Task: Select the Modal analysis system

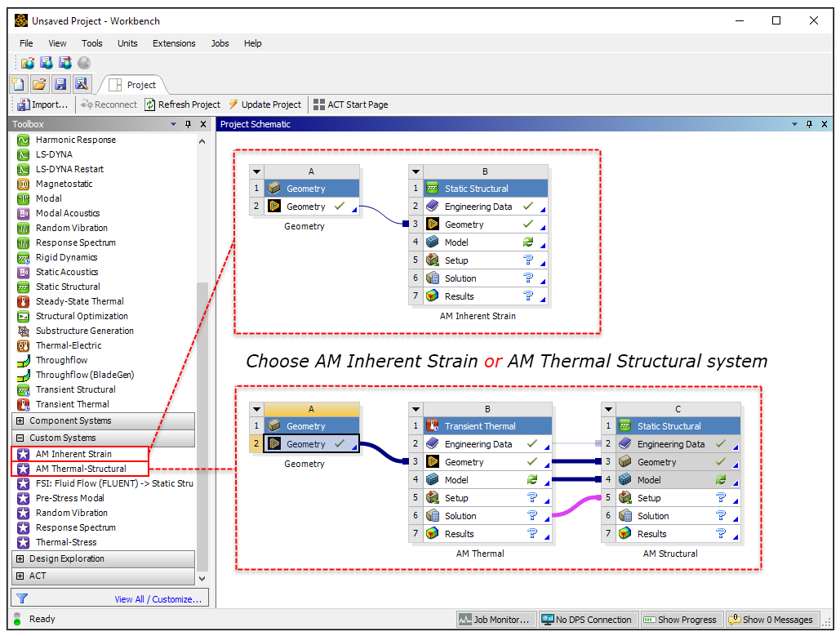Action: pyautogui.click(x=49, y=198)
